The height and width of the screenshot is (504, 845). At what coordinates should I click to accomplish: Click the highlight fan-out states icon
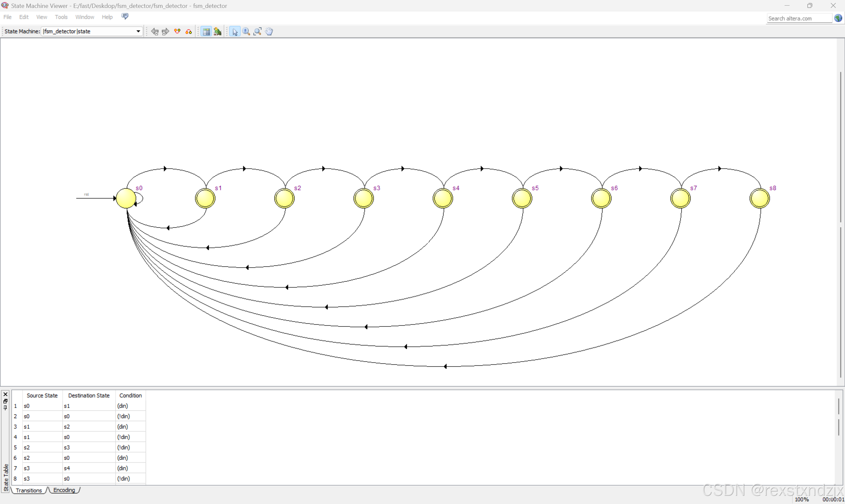[188, 32]
